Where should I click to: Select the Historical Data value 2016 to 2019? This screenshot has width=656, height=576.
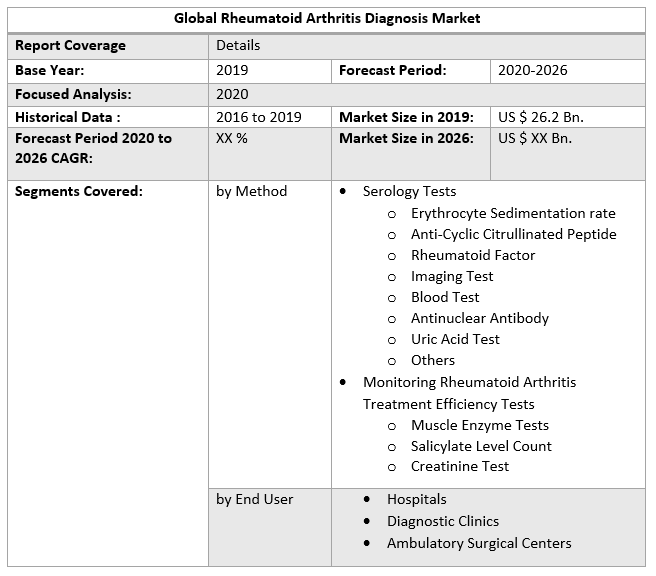(258, 117)
